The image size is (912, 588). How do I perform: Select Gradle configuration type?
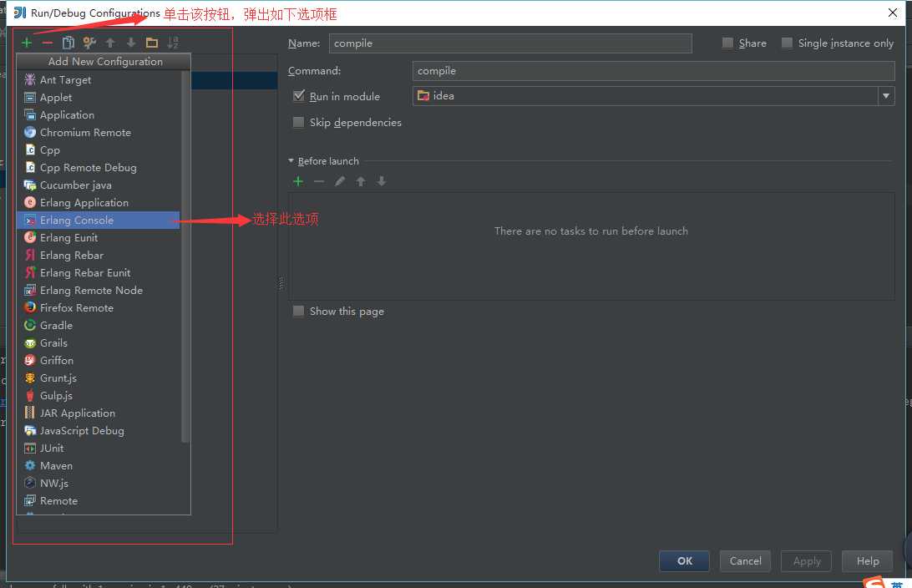pos(99,325)
